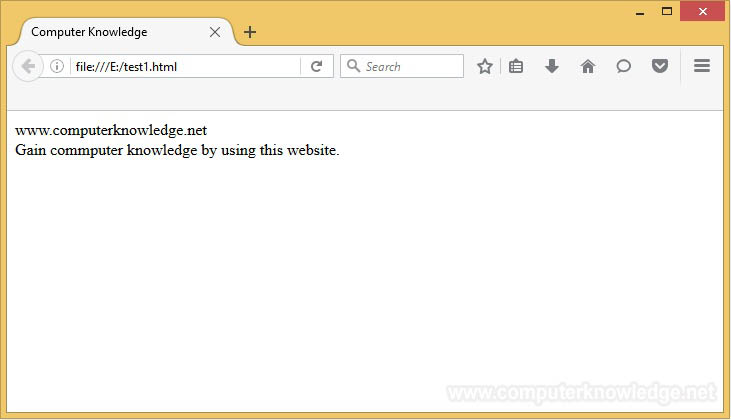Minimize the browser window
The height and width of the screenshot is (420, 731).
pos(640,13)
